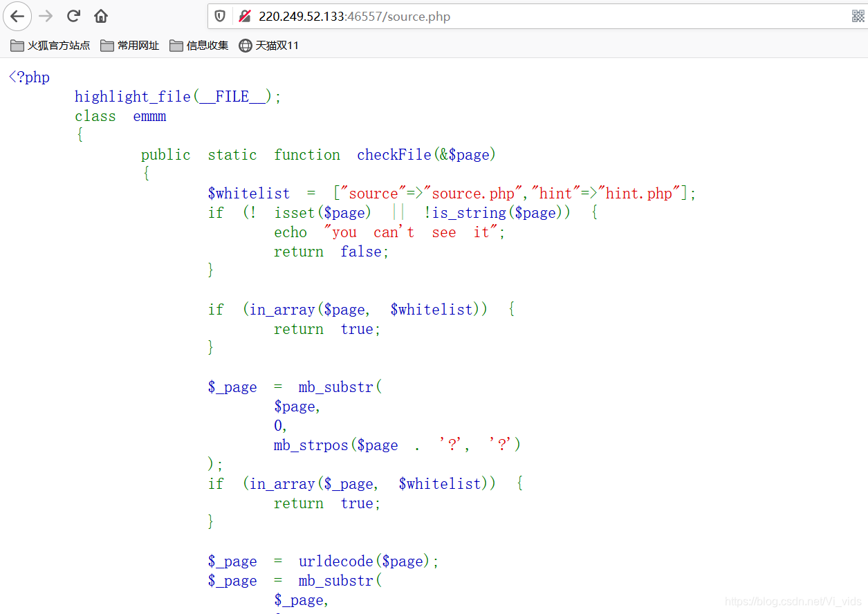Click the return false; statement
The image size is (868, 614).
[332, 252]
